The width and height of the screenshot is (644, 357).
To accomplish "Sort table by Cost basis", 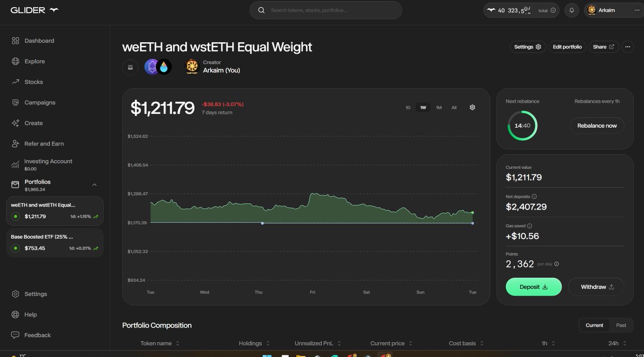I will pos(466,343).
